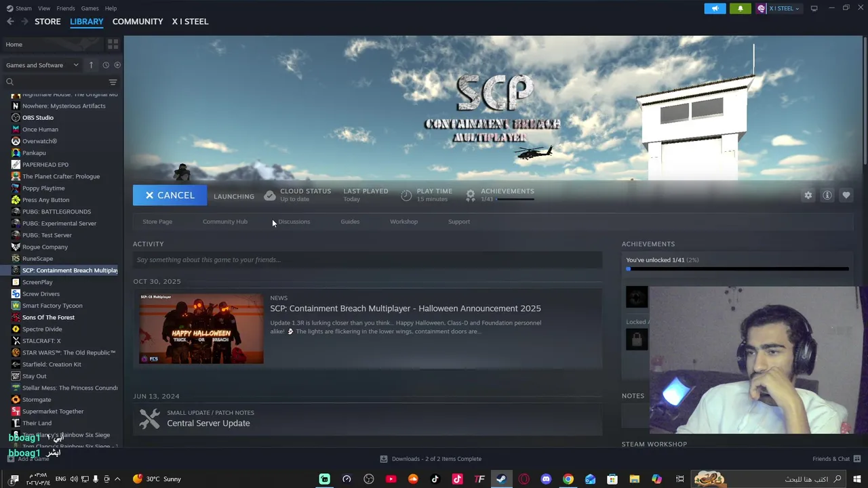Click Add a Game at bottom left
This screenshot has height=488, width=868.
[x=28, y=459]
